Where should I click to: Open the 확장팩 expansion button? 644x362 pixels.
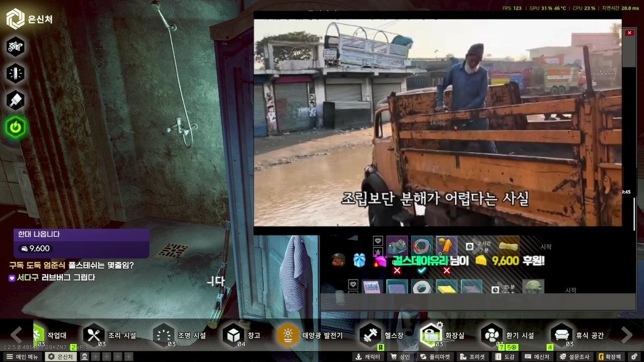click(x=610, y=357)
